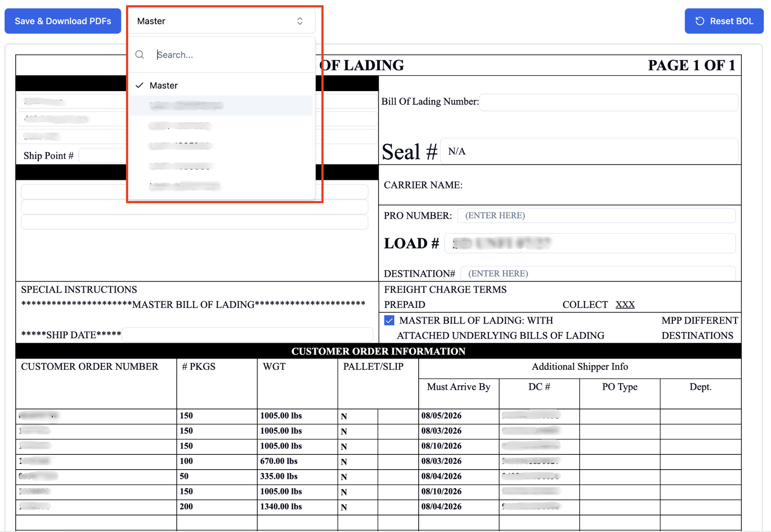This screenshot has height=532, width=771.
Task: Click the 100 packages cell
Action: coord(217,461)
